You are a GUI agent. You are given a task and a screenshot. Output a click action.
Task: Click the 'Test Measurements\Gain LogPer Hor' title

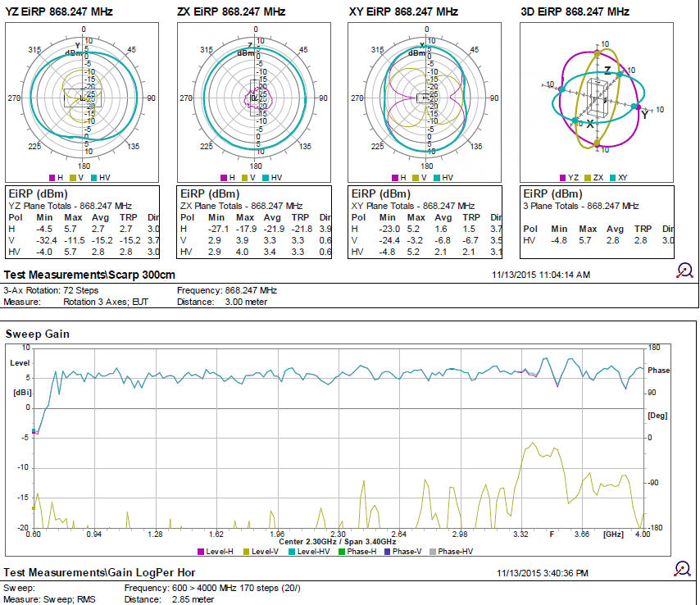(x=99, y=572)
